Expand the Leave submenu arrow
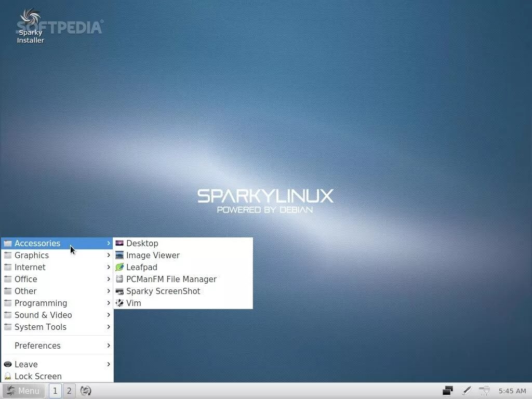 click(x=109, y=364)
